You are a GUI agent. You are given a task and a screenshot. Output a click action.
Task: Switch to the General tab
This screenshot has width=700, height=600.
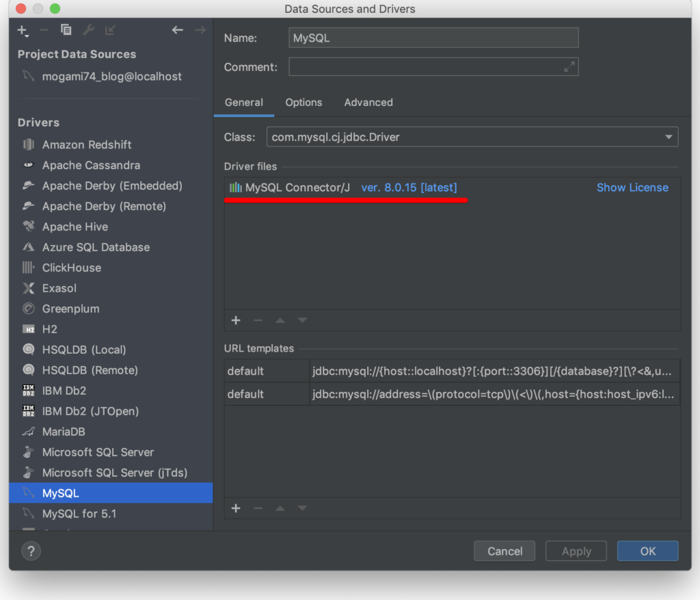(x=244, y=103)
